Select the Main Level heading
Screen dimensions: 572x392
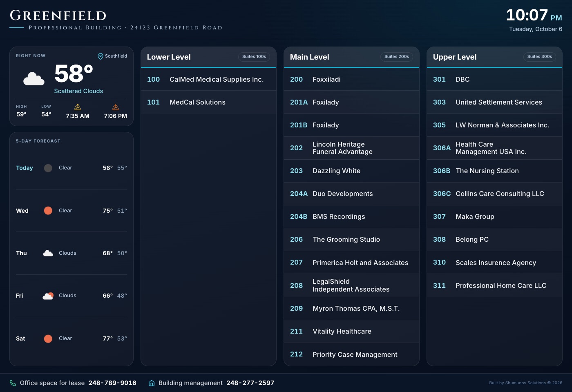tap(310, 57)
